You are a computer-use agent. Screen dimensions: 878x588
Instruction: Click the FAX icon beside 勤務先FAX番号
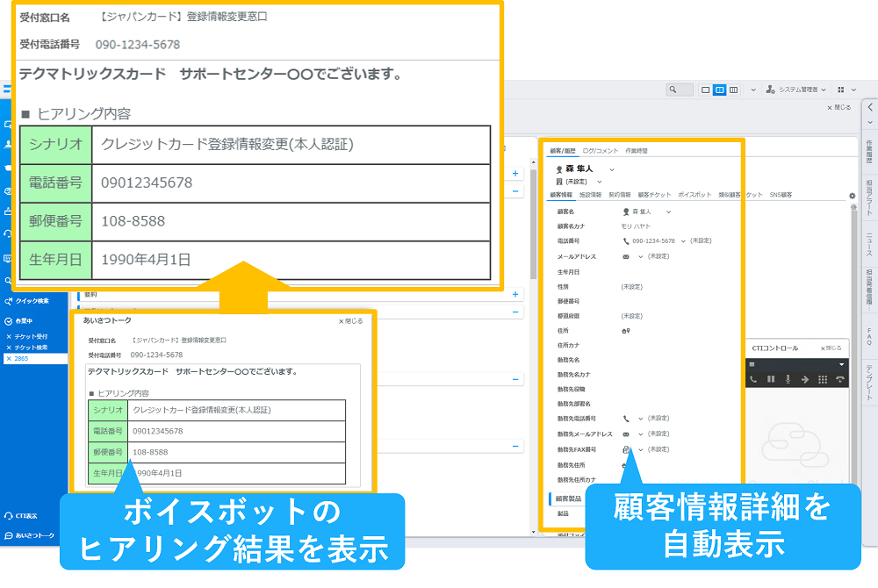(624, 448)
